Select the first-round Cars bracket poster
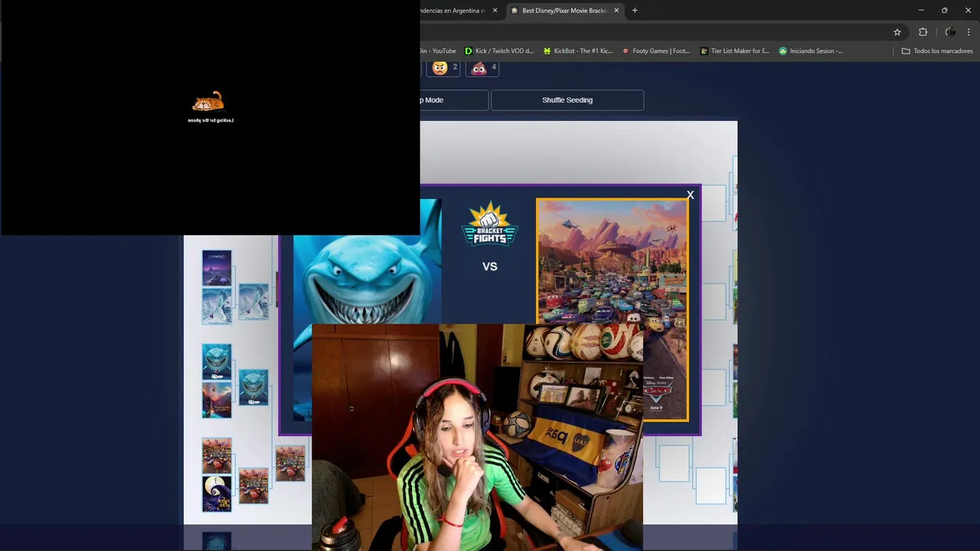Viewport: 980px width, 551px height. pos(217,455)
